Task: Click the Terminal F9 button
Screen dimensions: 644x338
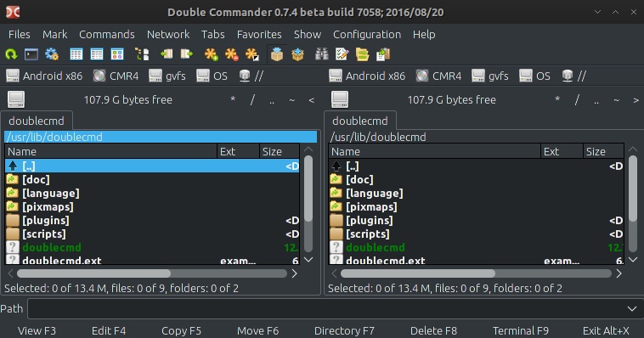Action: 521,330
